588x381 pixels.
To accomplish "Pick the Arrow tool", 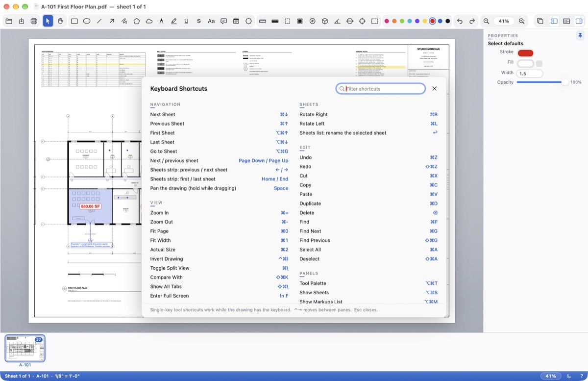I will click(x=112, y=21).
